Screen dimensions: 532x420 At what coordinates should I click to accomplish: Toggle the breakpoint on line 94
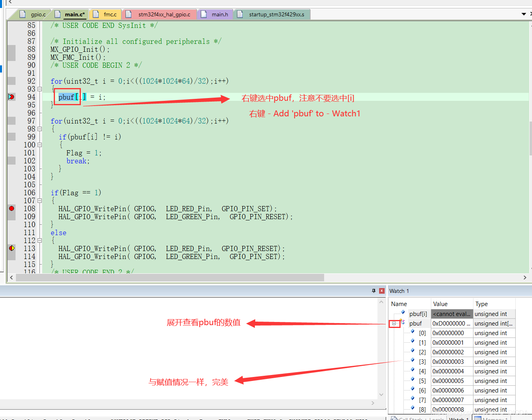(12, 97)
